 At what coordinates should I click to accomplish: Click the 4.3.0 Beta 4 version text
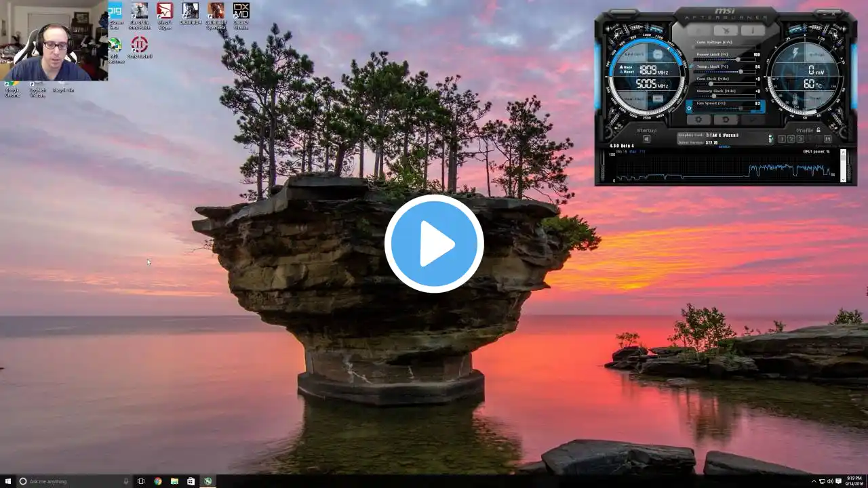click(x=622, y=146)
